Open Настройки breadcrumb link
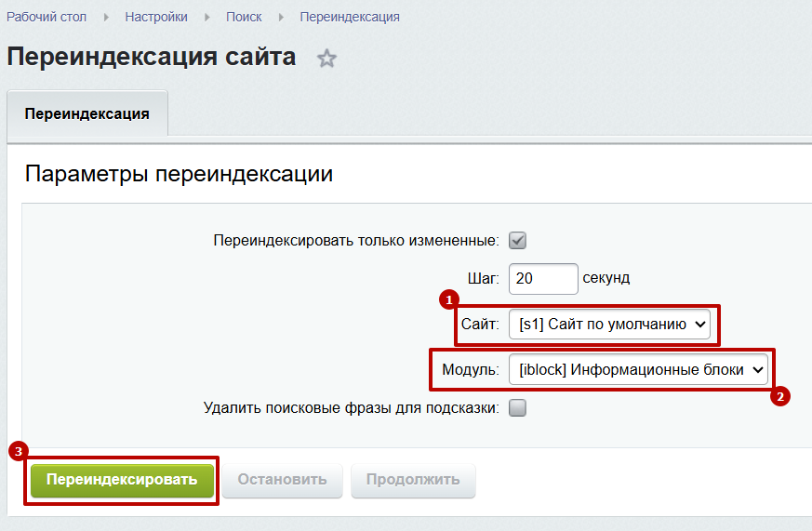 (x=156, y=18)
